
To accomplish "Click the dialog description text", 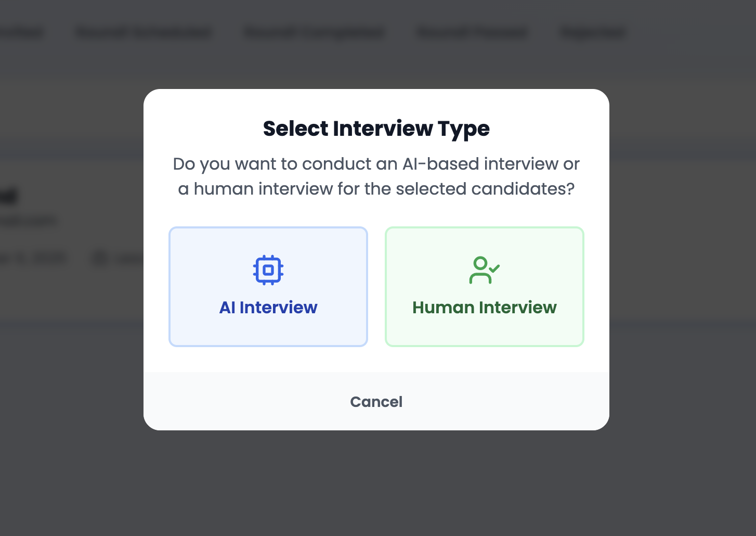I will point(375,176).
